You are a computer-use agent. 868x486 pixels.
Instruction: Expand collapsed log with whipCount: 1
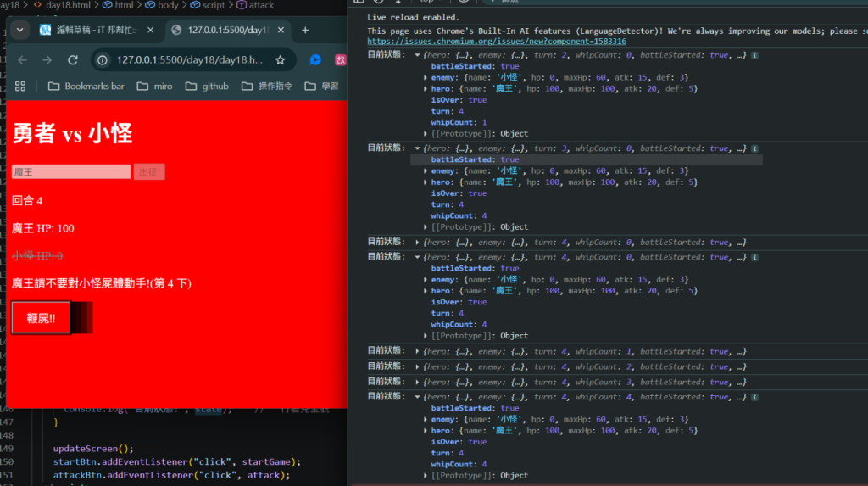(x=417, y=351)
